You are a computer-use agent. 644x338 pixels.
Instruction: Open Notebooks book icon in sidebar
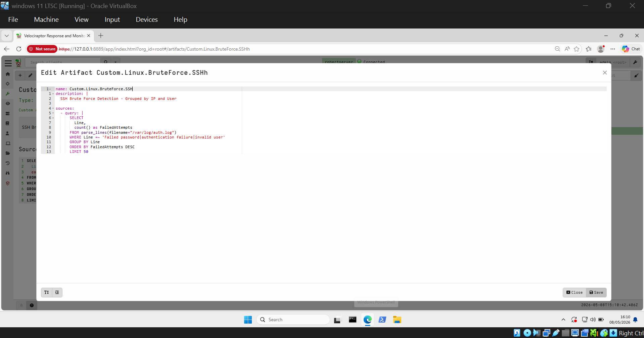(x=8, y=123)
